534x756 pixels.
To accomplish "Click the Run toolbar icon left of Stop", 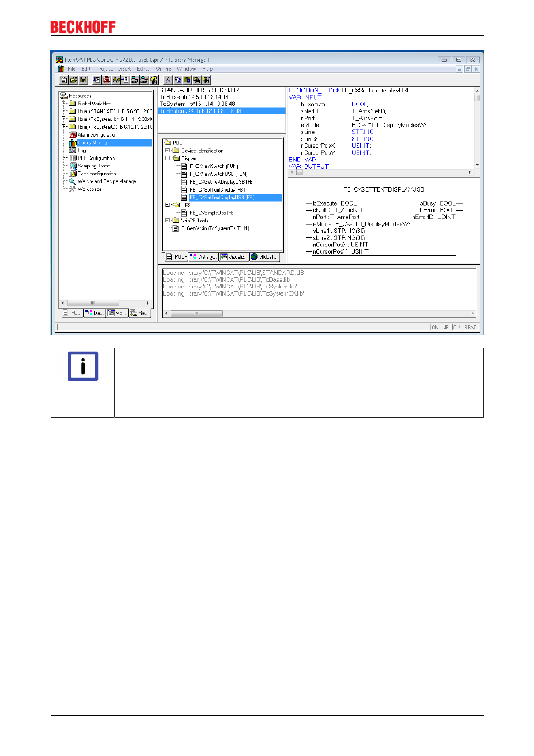I will [x=97, y=80].
